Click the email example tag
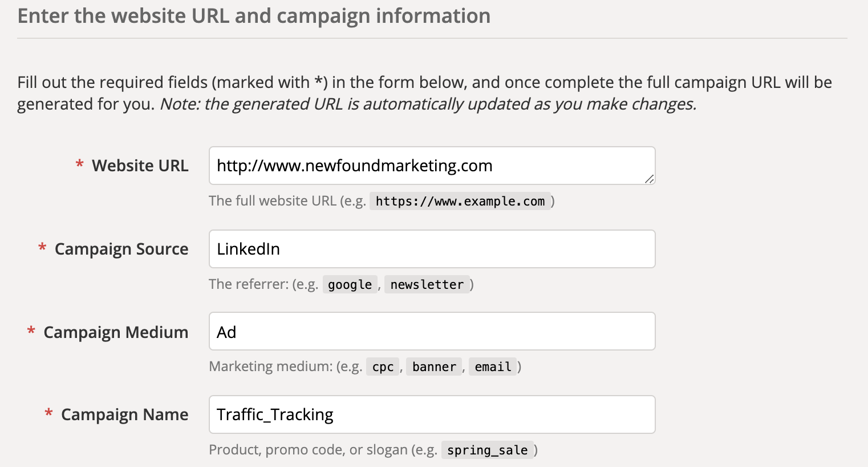Image resolution: width=868 pixels, height=467 pixels. click(493, 367)
